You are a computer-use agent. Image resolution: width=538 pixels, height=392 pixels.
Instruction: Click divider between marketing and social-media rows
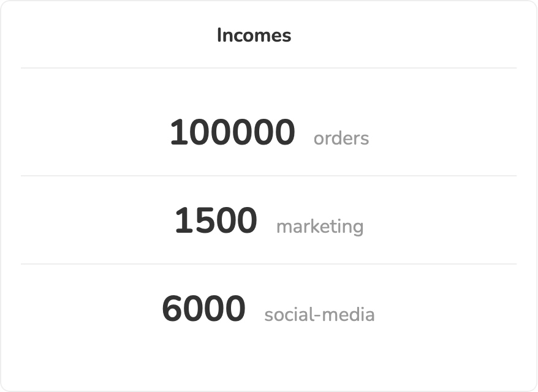click(268, 264)
